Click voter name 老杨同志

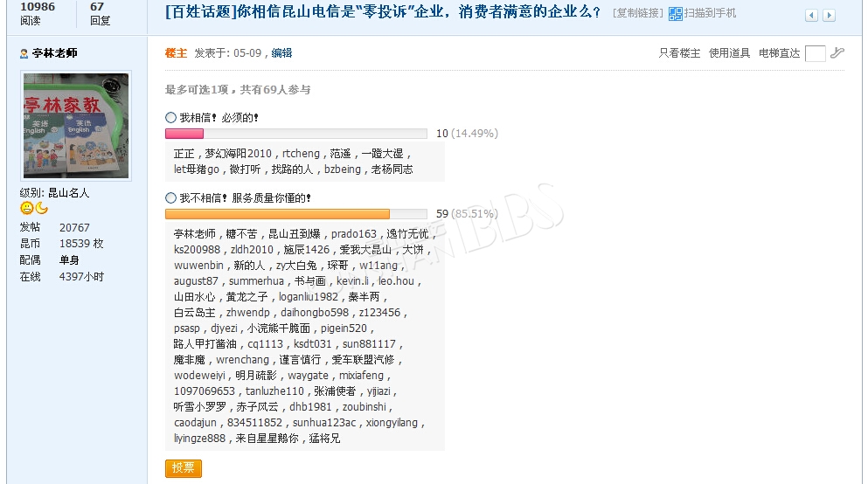click(392, 169)
